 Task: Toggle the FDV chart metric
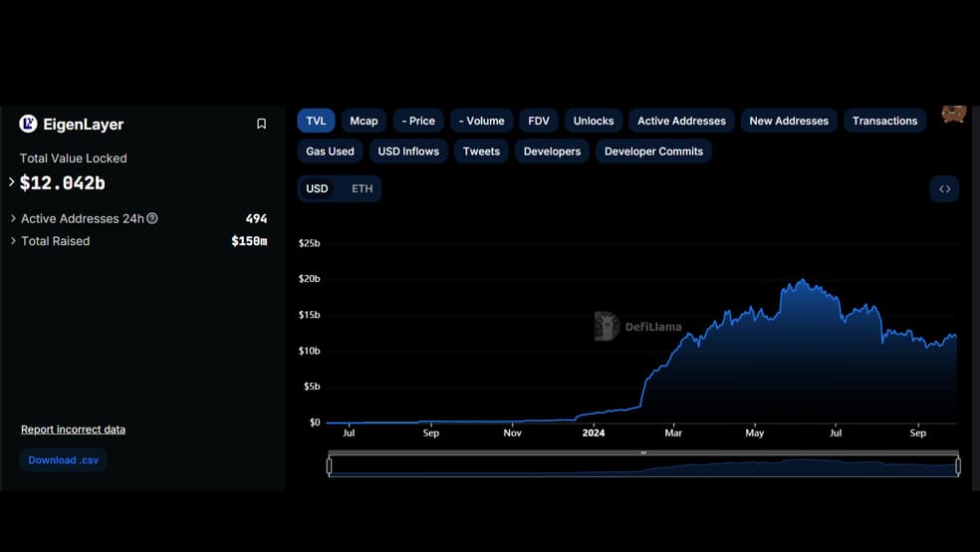coord(539,121)
